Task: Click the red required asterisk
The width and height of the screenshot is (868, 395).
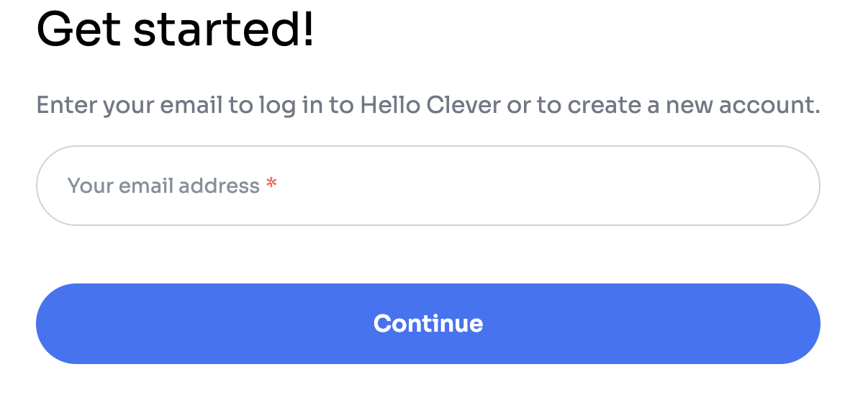Action: coord(271,186)
